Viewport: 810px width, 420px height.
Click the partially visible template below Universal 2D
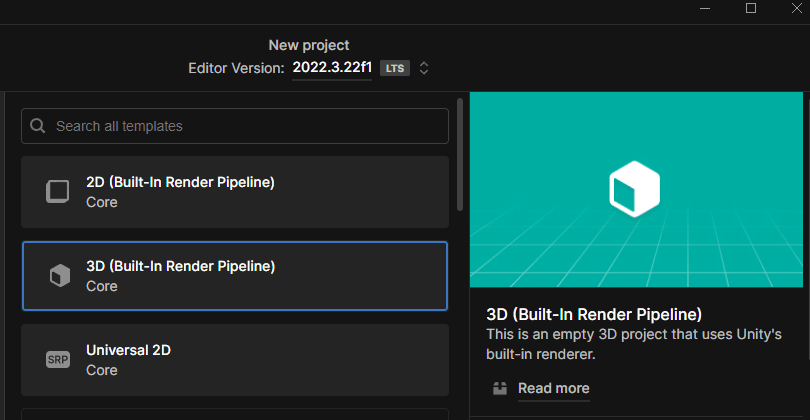[x=235, y=414]
